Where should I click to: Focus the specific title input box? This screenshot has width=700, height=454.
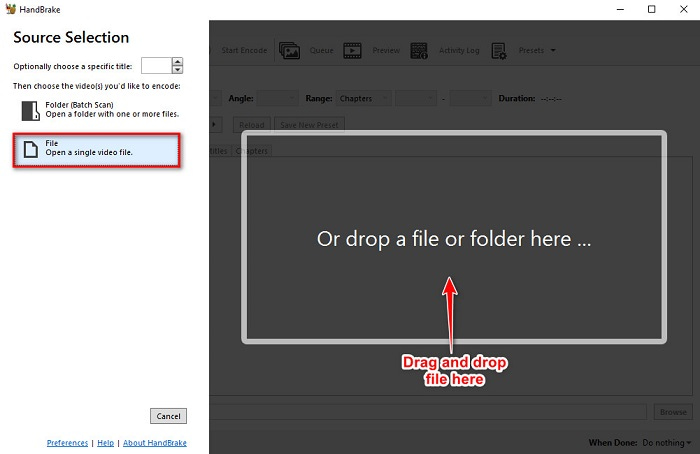(x=157, y=66)
